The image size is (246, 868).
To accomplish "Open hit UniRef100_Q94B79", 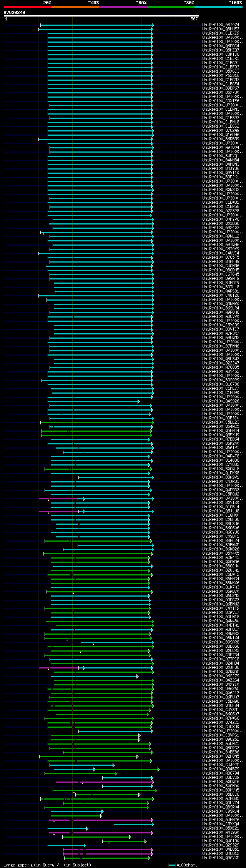I will [221, 769].
